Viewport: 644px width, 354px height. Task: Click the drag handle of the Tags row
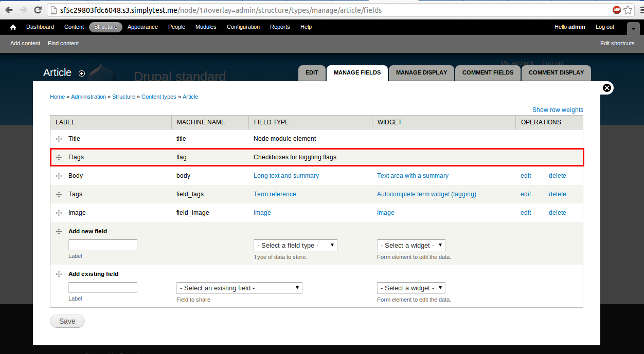pyautogui.click(x=59, y=194)
